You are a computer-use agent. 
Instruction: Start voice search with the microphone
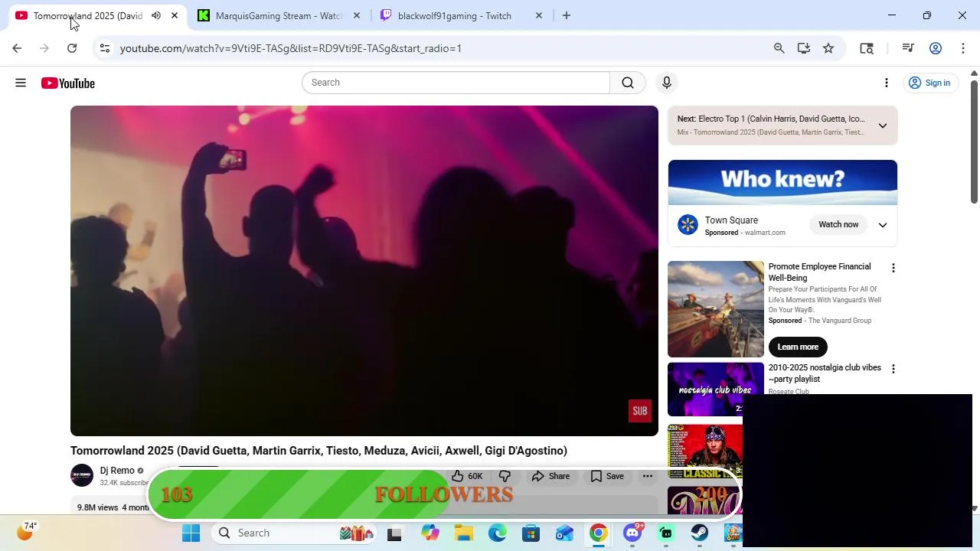click(x=667, y=83)
